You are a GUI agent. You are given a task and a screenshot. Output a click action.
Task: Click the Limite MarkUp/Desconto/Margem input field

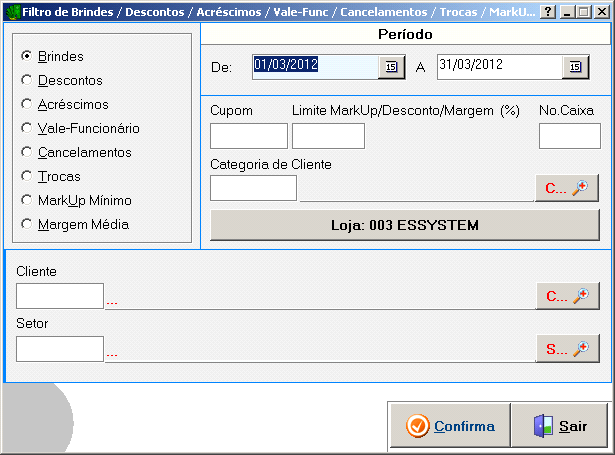click(328, 136)
